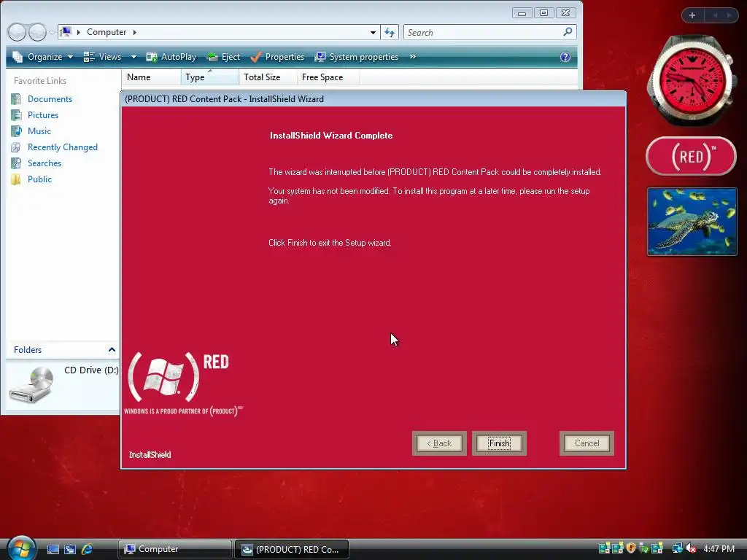Click Eject in the Computer toolbar
This screenshot has height=560, width=747.
(x=223, y=57)
